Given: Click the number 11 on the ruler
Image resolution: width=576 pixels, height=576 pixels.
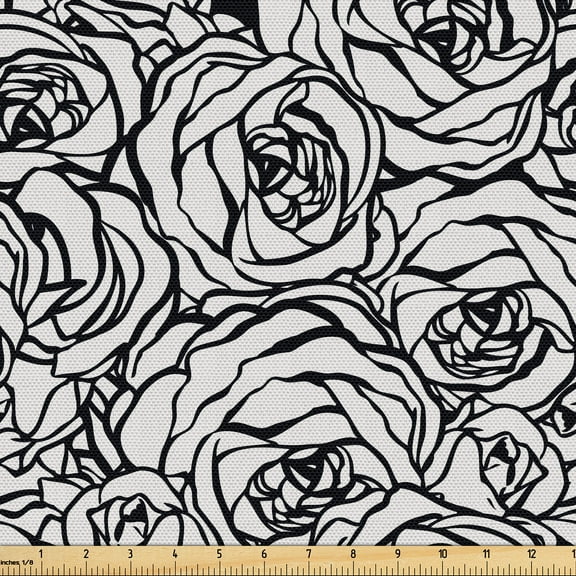Looking at the screenshot, I should [487, 554].
